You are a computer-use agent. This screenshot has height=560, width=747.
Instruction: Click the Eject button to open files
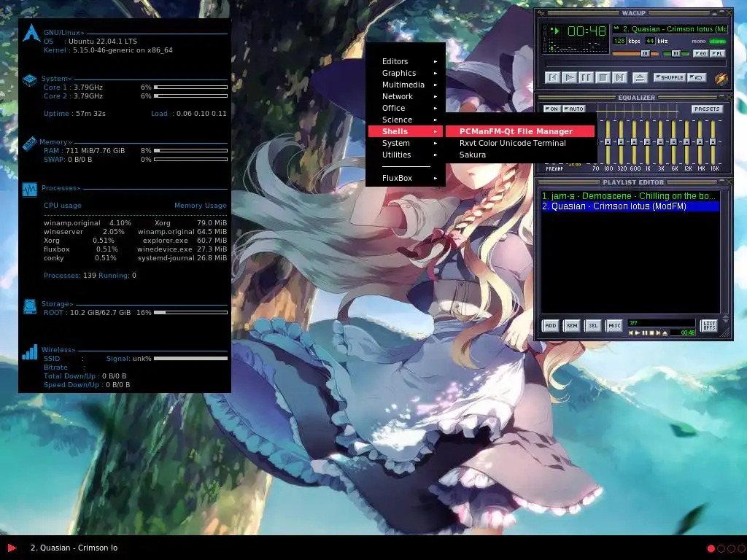pyautogui.click(x=639, y=77)
